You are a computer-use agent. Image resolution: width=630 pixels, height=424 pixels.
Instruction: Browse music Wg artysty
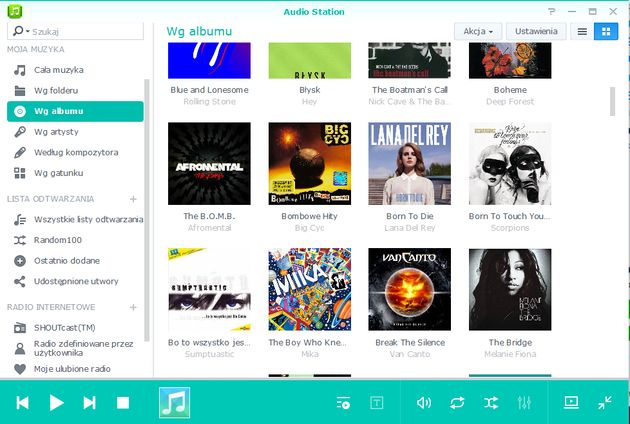click(75, 132)
